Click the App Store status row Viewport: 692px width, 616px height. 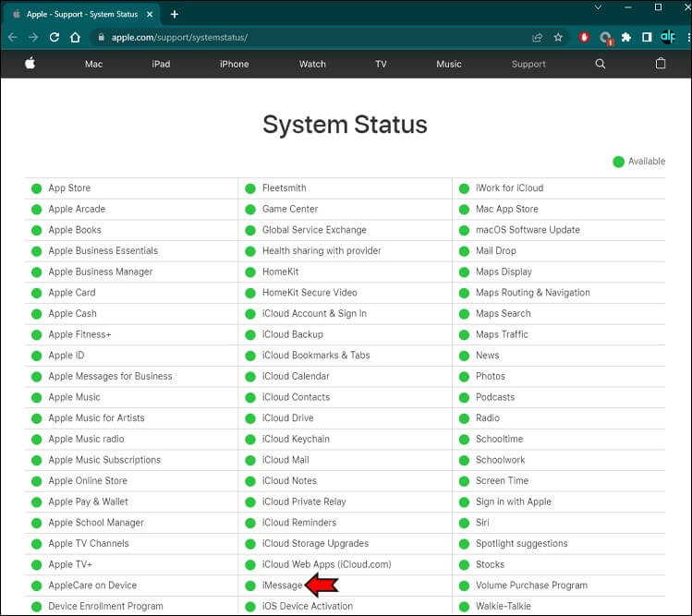(x=131, y=188)
